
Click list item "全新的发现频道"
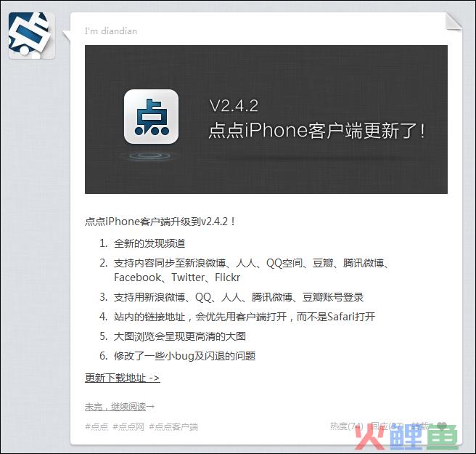point(149,243)
